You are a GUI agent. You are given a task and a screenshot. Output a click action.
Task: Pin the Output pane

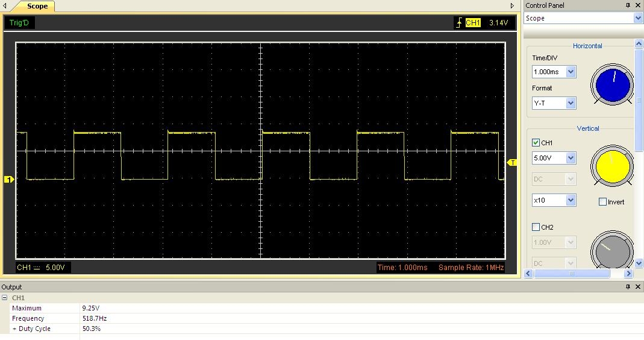628,286
